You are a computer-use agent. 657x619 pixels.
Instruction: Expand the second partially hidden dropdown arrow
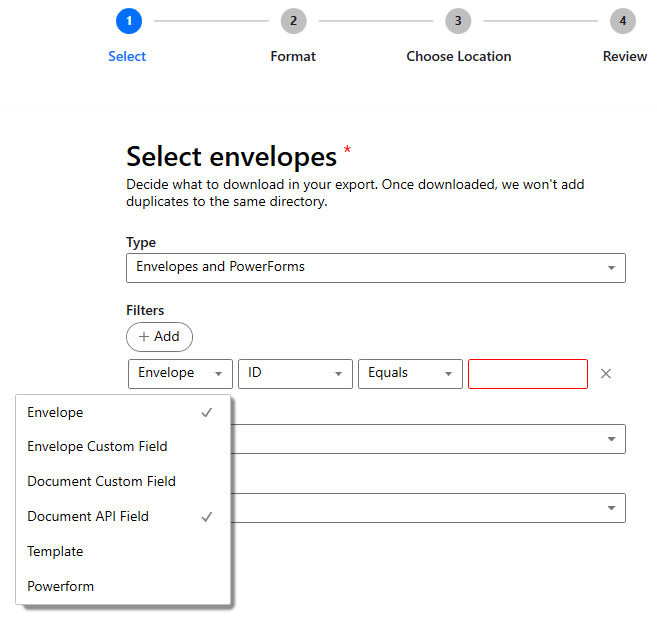pos(612,508)
